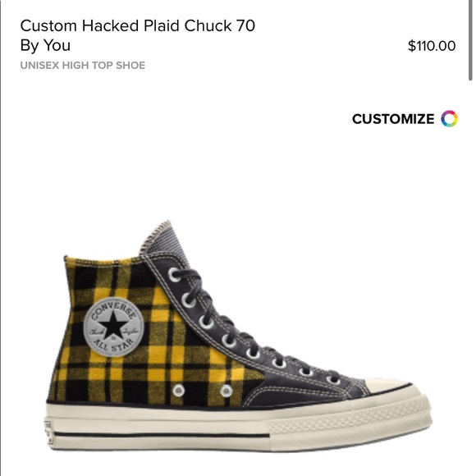Click the black star in the logo patch
Image resolution: width=476 pixels, height=476 pixels.
point(112,326)
